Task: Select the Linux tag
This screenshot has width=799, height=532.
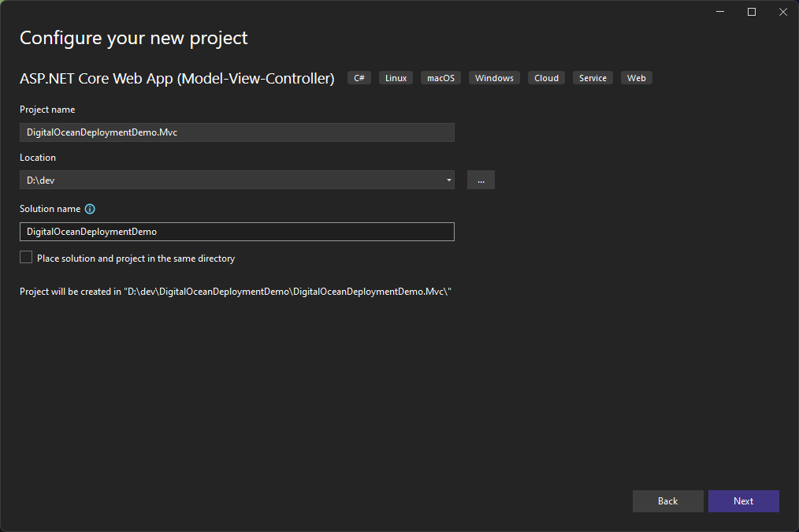Action: click(x=396, y=78)
